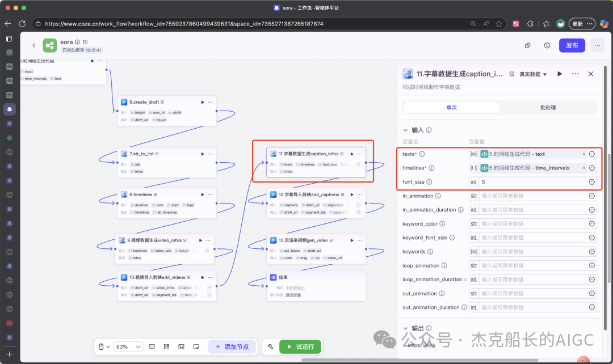Click the address bar URL
This screenshot has width=613, height=364.
tap(184, 24)
